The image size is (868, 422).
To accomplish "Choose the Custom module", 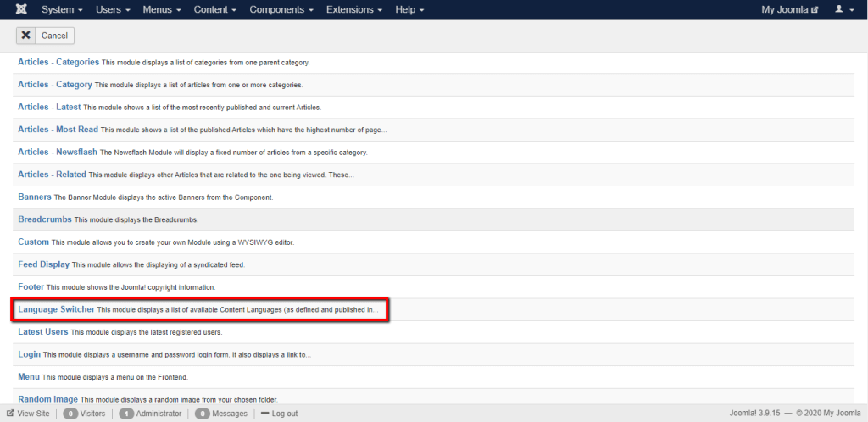I will pyautogui.click(x=33, y=242).
